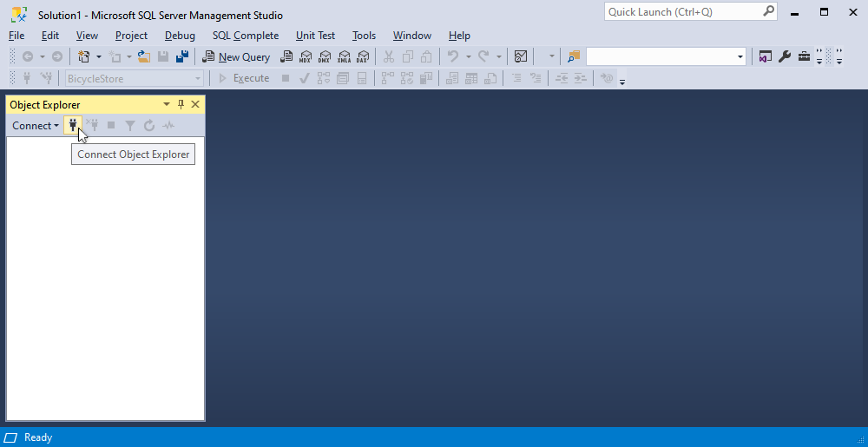Click the DAX query icon
Screen dimensions: 868x447
click(363, 56)
